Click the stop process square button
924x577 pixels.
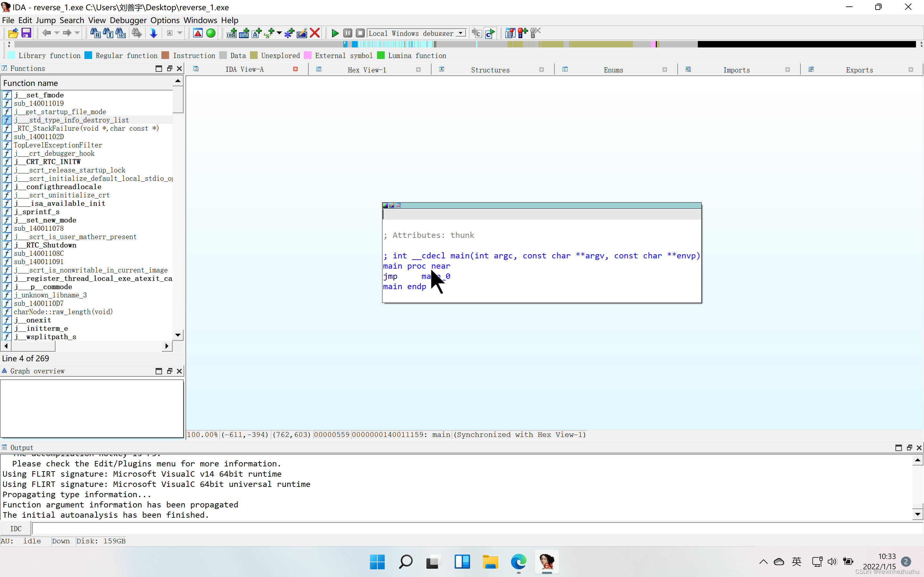tap(360, 33)
